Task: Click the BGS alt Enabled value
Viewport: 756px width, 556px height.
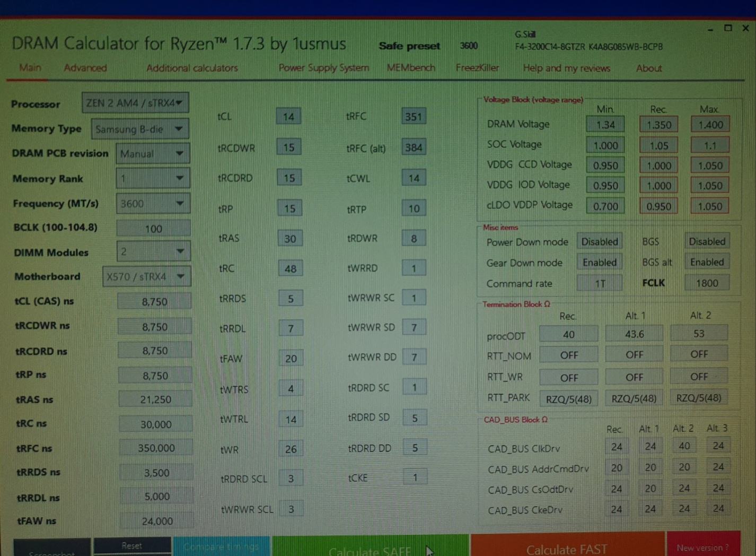Action: click(707, 262)
